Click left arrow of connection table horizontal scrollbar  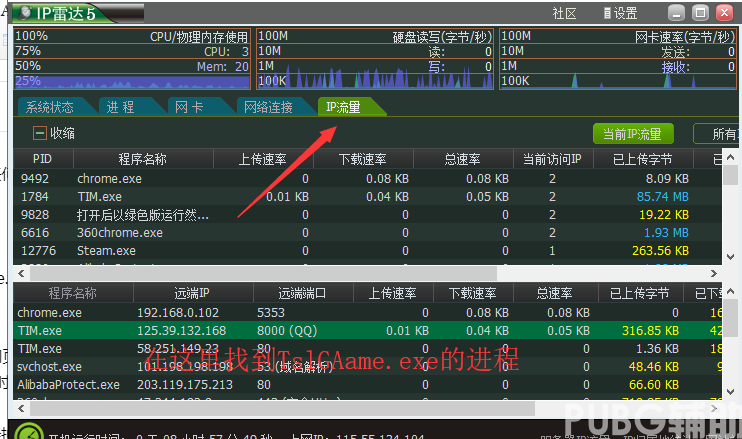pos(21,408)
